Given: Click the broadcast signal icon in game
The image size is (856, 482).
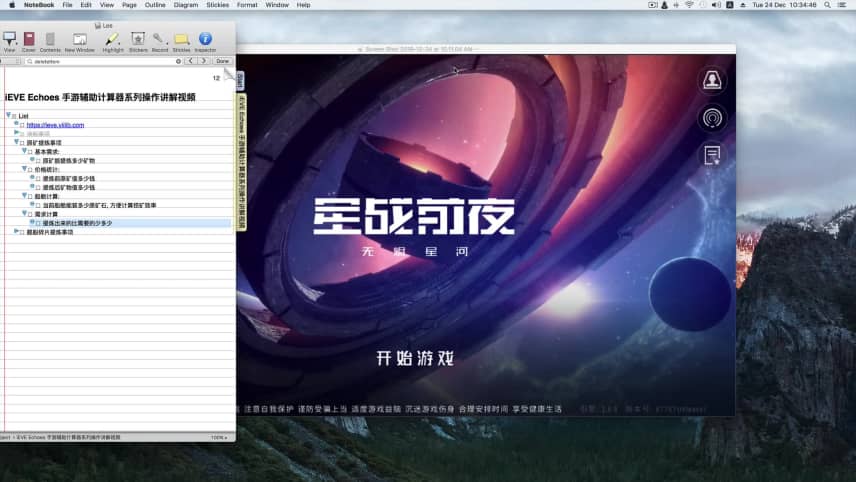Looking at the screenshot, I should pos(712,117).
